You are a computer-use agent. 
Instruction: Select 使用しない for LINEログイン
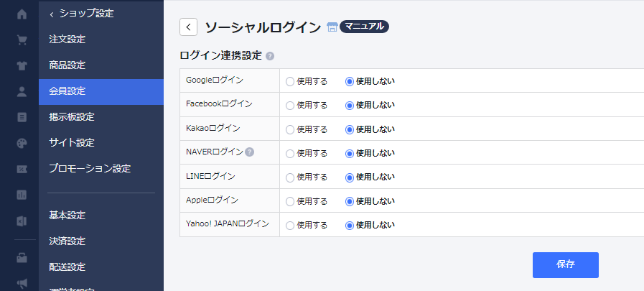coord(350,177)
